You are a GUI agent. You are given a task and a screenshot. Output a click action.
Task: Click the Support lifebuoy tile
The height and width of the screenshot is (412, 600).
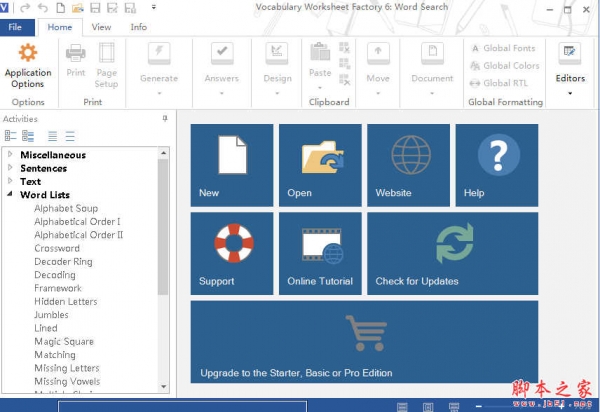coord(232,254)
